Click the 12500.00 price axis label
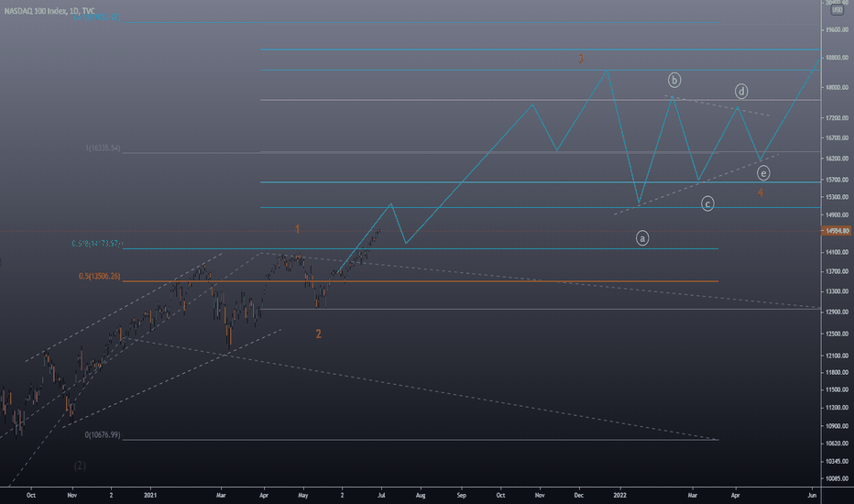 838,334
